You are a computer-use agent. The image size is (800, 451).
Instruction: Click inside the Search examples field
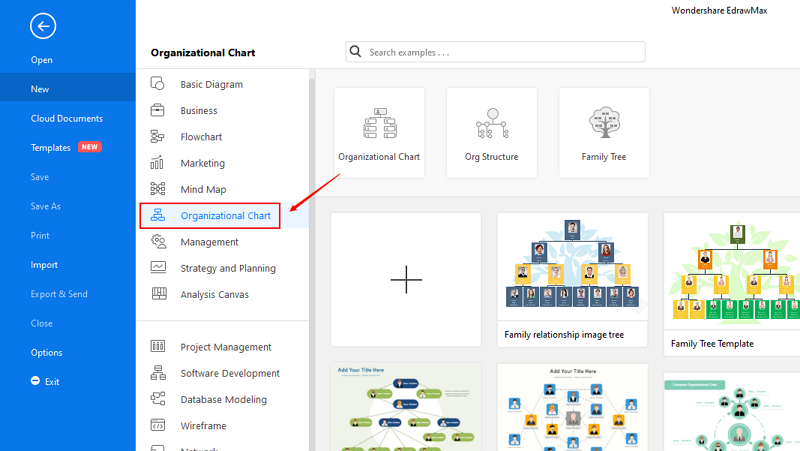495,52
